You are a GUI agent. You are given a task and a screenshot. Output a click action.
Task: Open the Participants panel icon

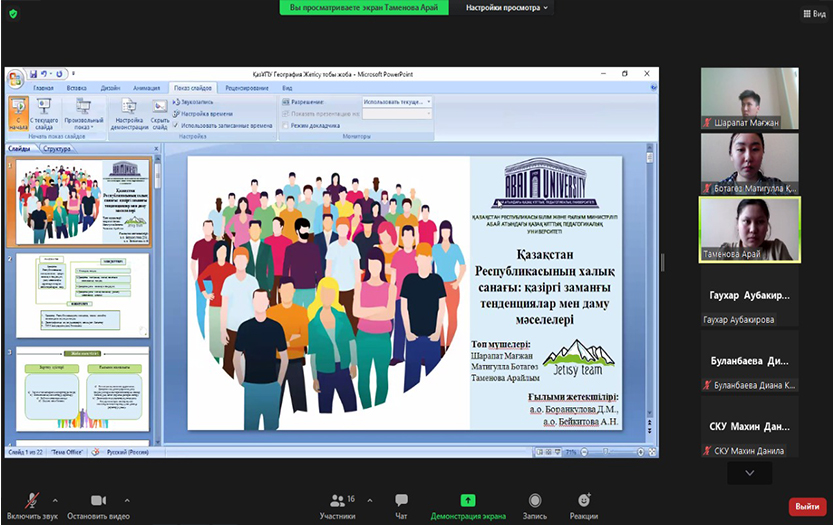click(337, 500)
